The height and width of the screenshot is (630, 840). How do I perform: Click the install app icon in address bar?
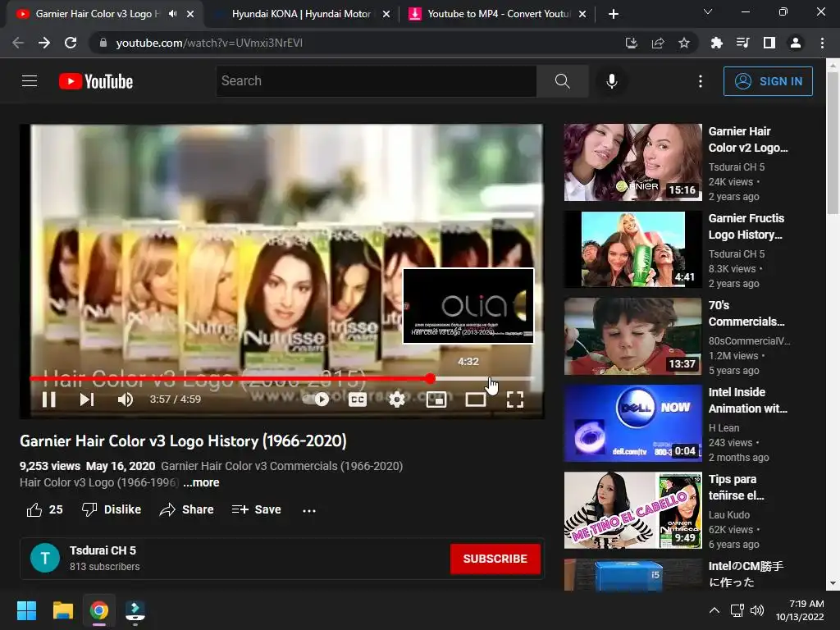click(632, 43)
